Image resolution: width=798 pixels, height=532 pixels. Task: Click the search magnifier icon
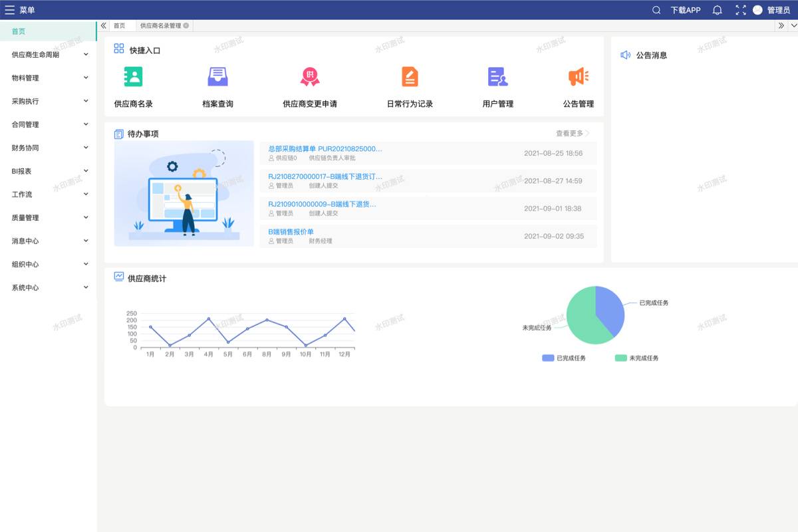click(656, 10)
